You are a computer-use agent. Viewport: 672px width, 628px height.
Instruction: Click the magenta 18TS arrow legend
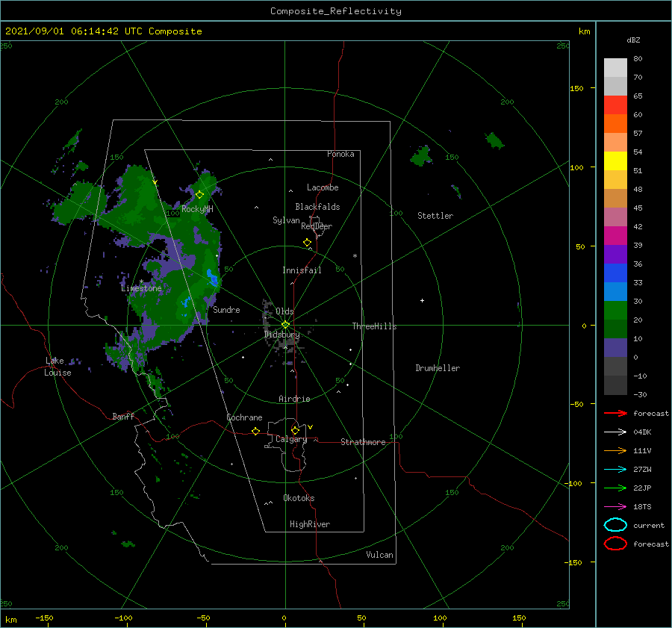click(615, 507)
